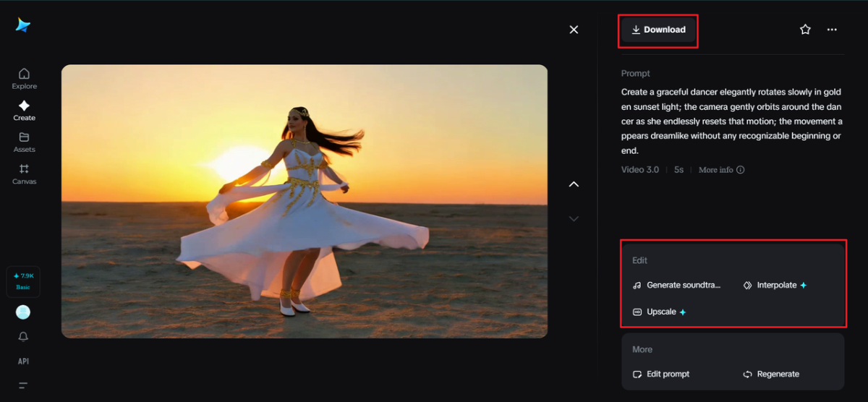Open the user profile avatar

23,312
